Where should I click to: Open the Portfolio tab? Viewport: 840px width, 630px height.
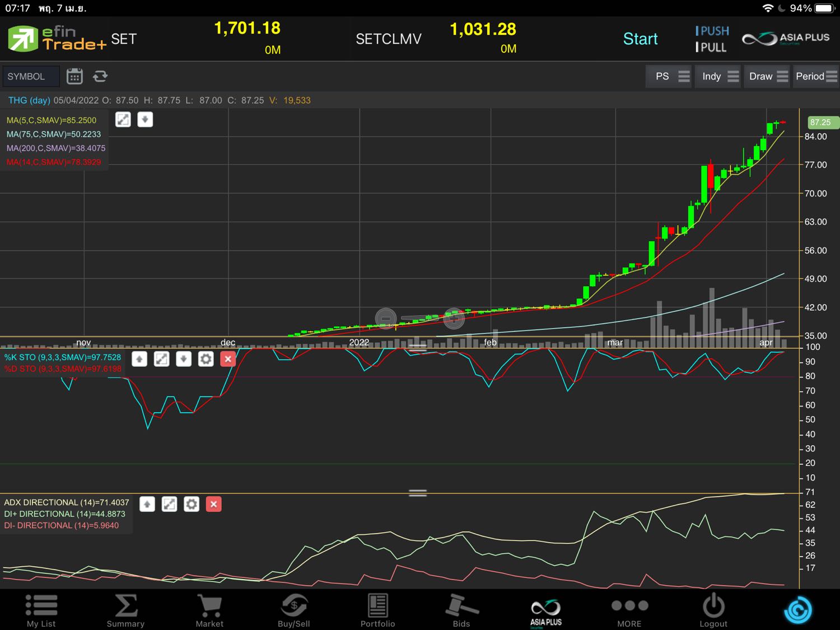[378, 610]
